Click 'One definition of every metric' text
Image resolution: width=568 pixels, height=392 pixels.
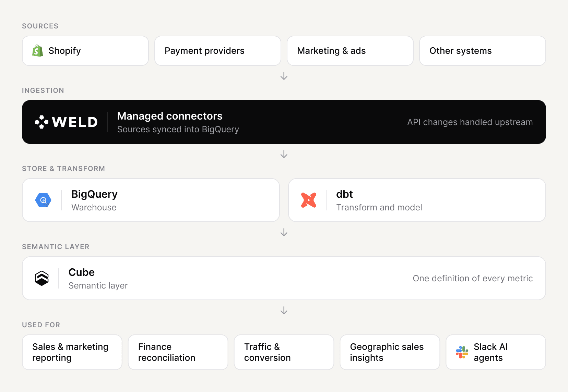[473, 278]
